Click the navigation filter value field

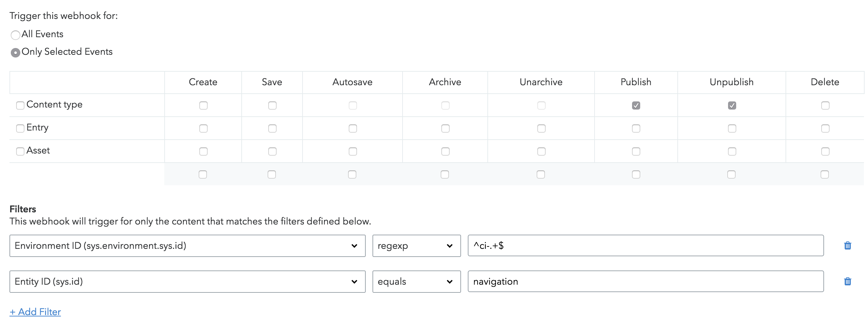tap(646, 282)
